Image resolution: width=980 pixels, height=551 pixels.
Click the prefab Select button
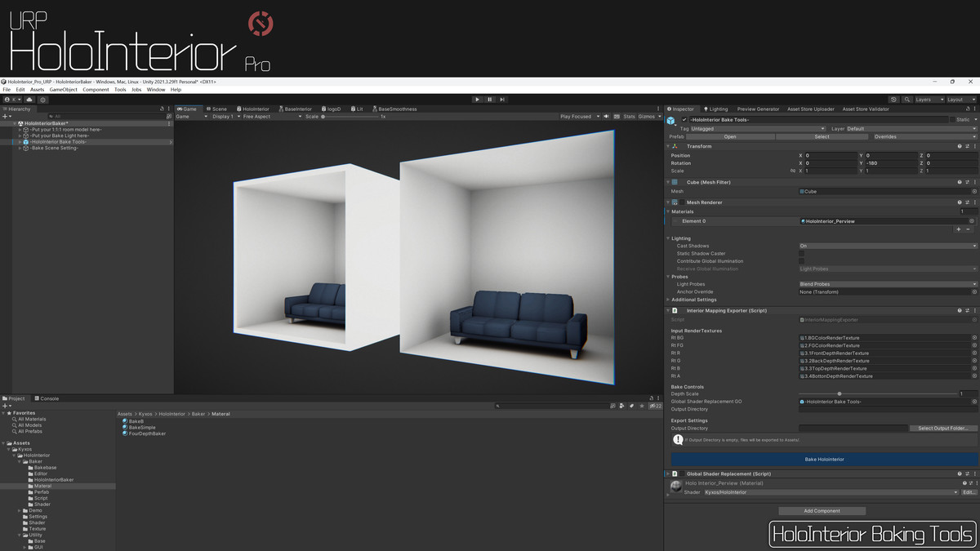coord(822,136)
